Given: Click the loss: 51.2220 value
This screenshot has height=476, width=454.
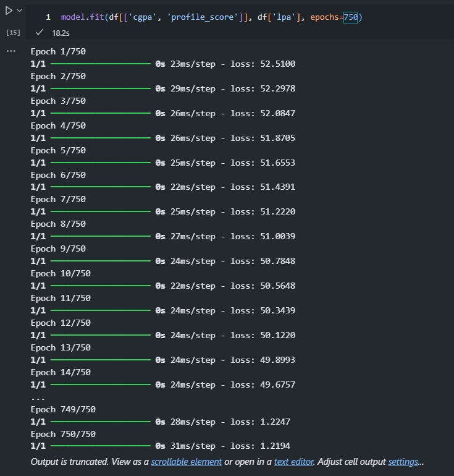Looking at the screenshot, I should coord(263,211).
